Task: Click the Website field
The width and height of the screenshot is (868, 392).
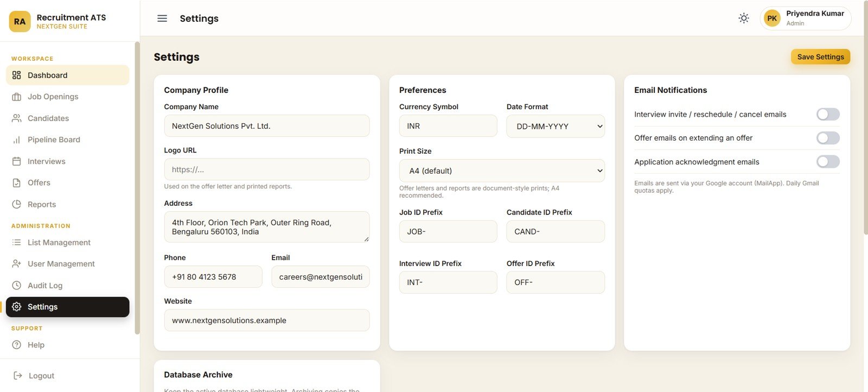Action: point(267,320)
